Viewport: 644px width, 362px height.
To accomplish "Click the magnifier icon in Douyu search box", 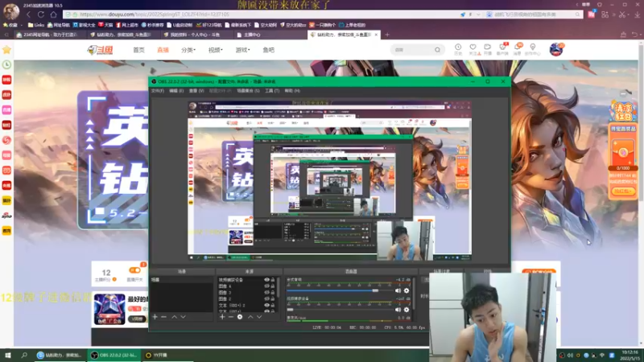I will point(437,50).
